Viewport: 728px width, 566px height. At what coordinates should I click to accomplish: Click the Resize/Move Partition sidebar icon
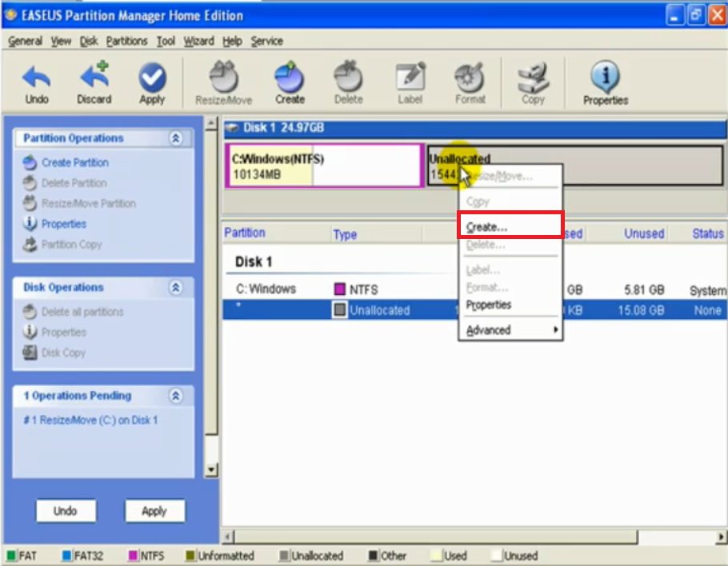[x=30, y=203]
